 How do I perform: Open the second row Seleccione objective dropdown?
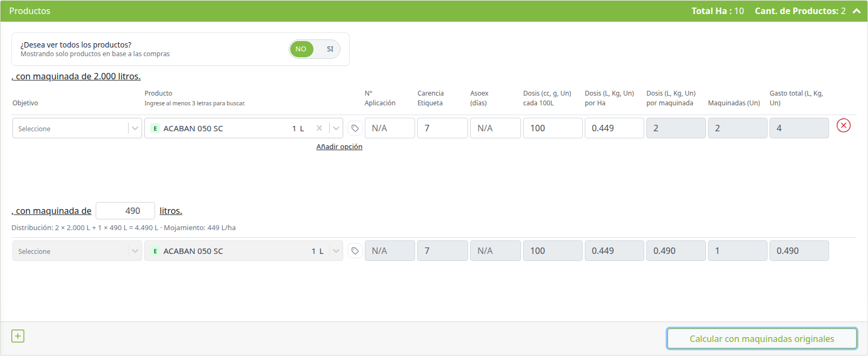[x=77, y=251]
